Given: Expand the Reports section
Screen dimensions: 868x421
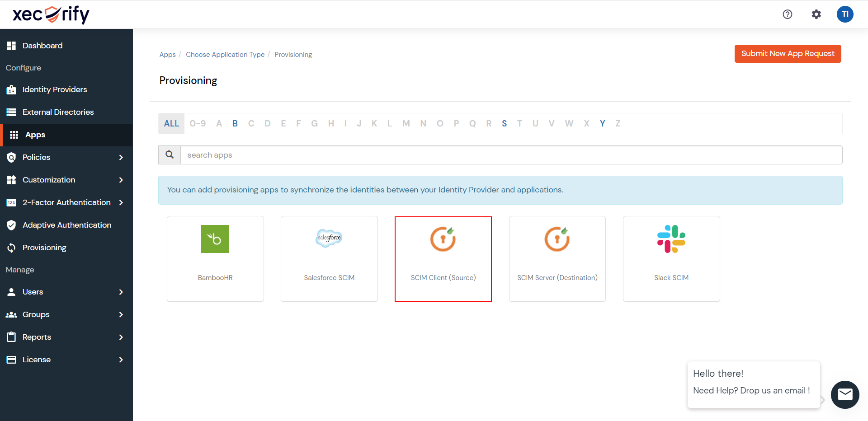Looking at the screenshot, I should click(x=37, y=337).
